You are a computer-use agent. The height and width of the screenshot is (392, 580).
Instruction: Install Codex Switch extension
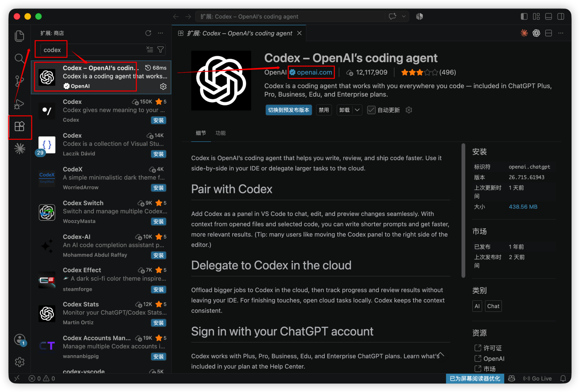point(158,222)
